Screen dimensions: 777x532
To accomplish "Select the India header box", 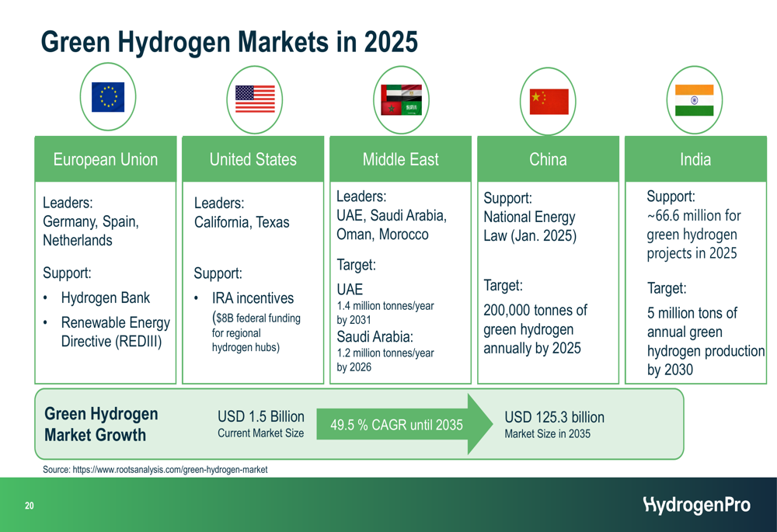I will tap(695, 159).
